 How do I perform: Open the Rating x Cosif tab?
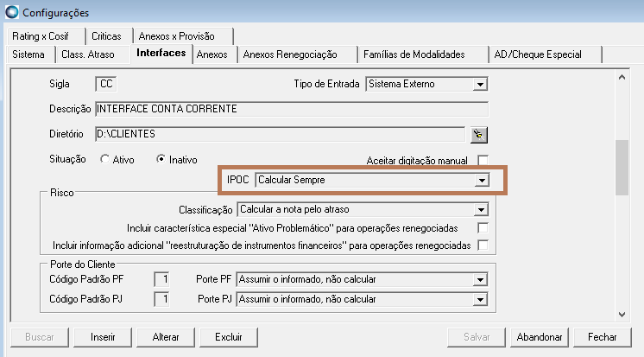coord(41,36)
